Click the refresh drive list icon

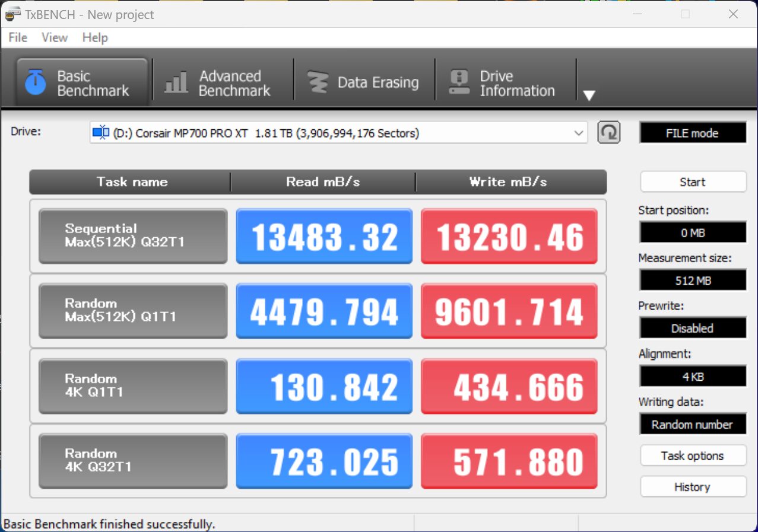click(609, 133)
